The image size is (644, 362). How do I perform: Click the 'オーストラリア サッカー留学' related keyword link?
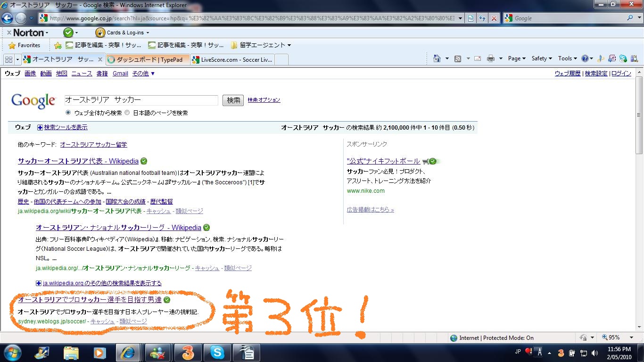93,145
